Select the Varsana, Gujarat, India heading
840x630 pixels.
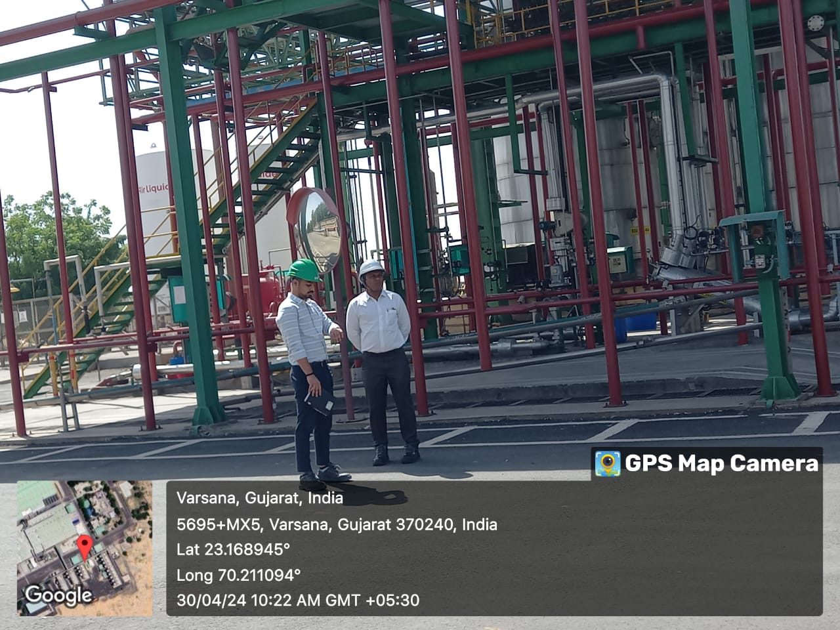coord(259,498)
